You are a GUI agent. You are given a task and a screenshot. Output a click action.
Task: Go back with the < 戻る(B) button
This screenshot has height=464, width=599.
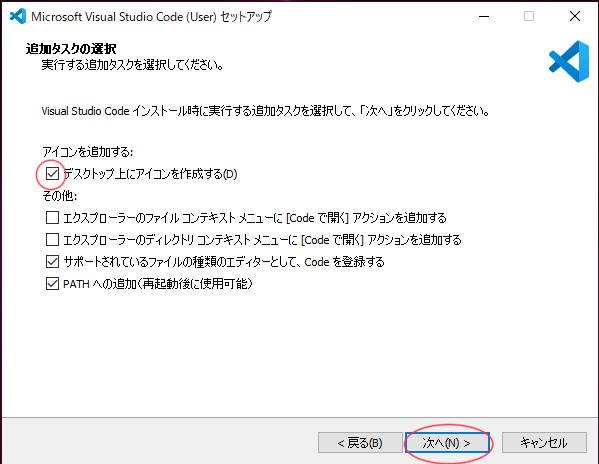(360, 443)
